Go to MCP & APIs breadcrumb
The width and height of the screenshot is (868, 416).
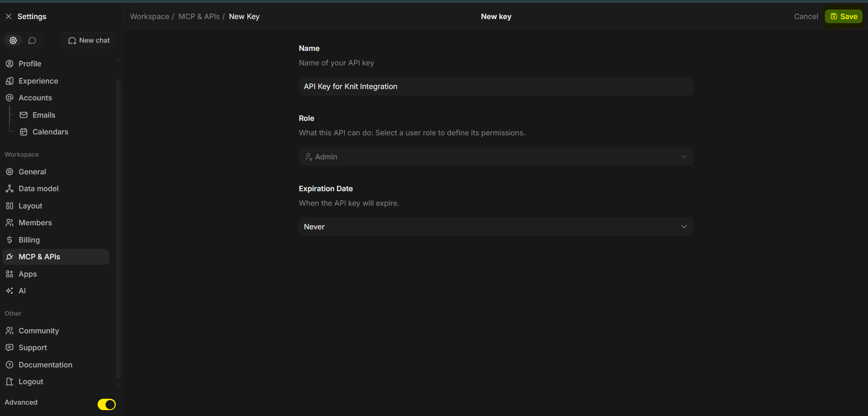pyautogui.click(x=199, y=16)
